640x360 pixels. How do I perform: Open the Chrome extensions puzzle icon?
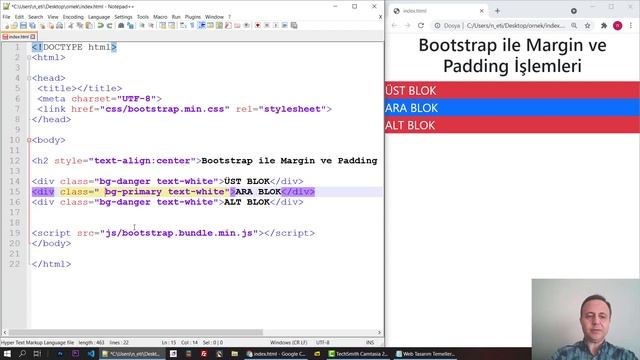tap(604, 25)
